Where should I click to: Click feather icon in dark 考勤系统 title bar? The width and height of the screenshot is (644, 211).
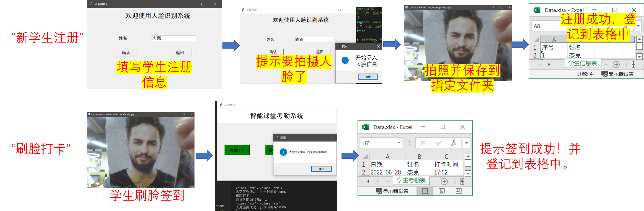pos(91,4)
